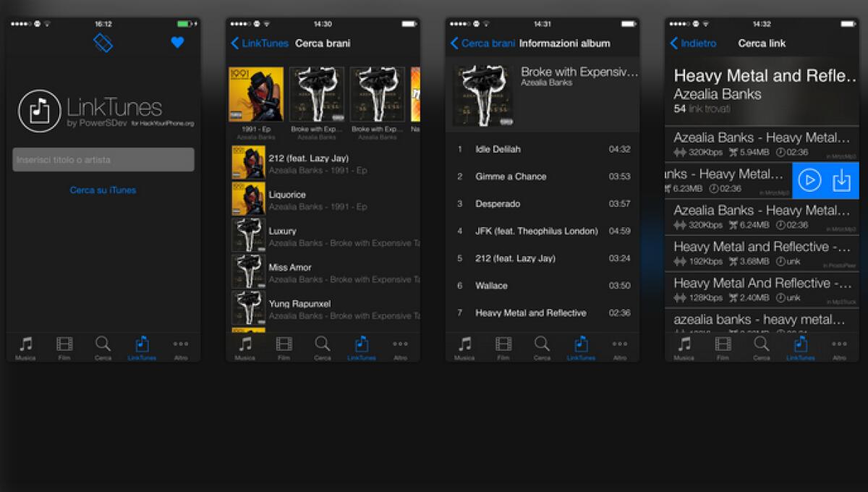Tap the 1991 Ep album thumbnail

click(256, 94)
